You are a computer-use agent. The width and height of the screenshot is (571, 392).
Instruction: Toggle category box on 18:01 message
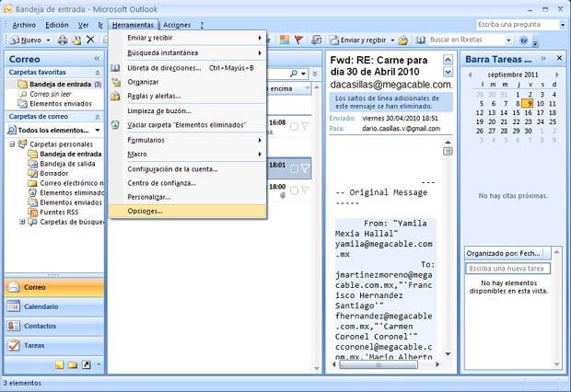point(294,168)
